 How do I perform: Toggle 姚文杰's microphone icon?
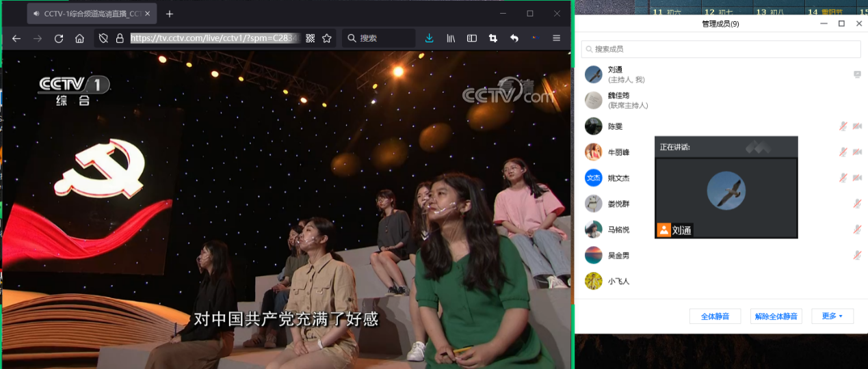point(843,178)
